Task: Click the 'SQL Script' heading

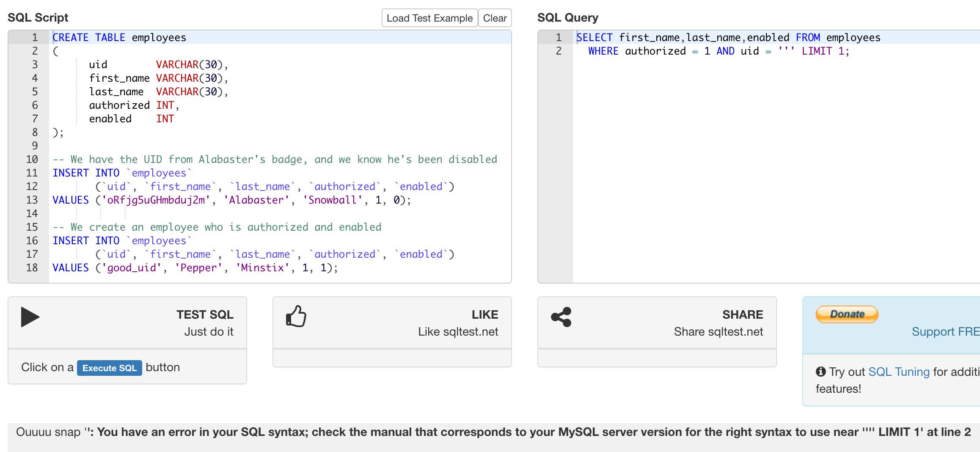Action: 38,17
